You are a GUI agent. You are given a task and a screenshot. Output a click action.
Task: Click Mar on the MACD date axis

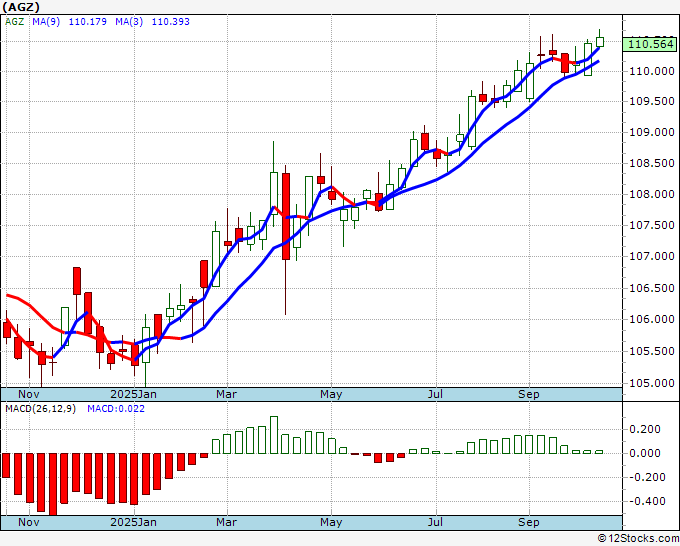pos(226,522)
